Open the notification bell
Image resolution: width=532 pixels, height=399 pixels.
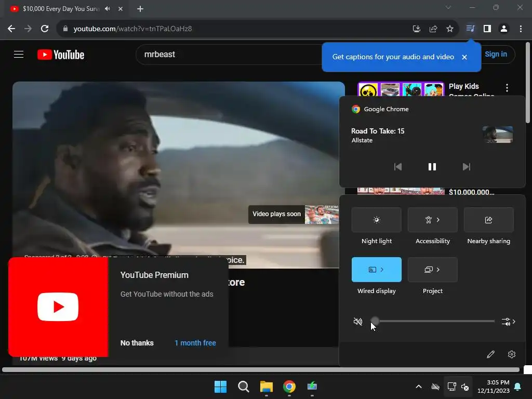click(x=518, y=387)
